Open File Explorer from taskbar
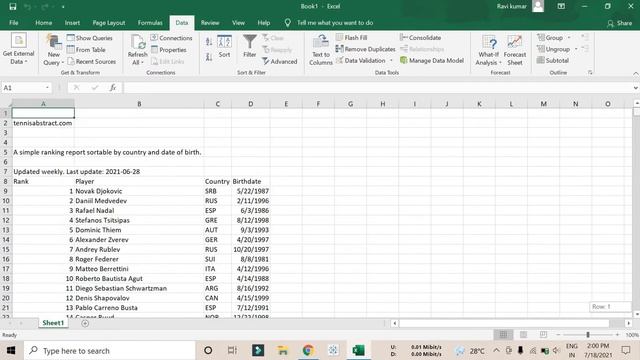The width and height of the screenshot is (640, 360). click(x=282, y=350)
